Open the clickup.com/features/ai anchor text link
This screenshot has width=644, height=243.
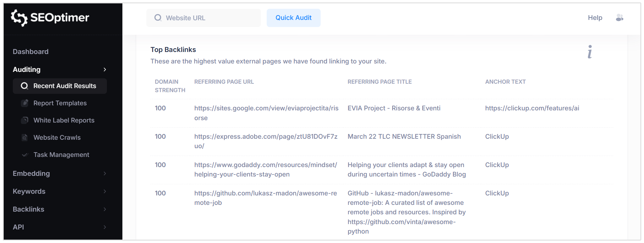(x=532, y=108)
